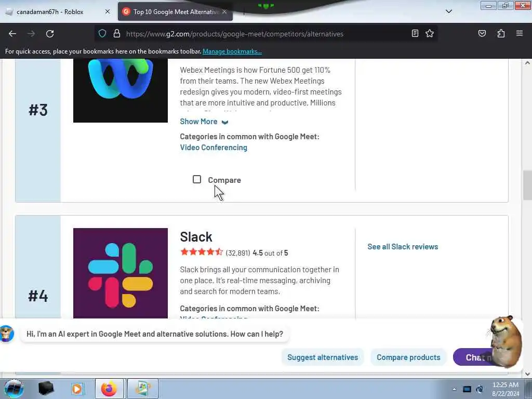Viewport: 532px width, 399px height.
Task: Click the page scrollbar thumb
Action: click(x=527, y=185)
